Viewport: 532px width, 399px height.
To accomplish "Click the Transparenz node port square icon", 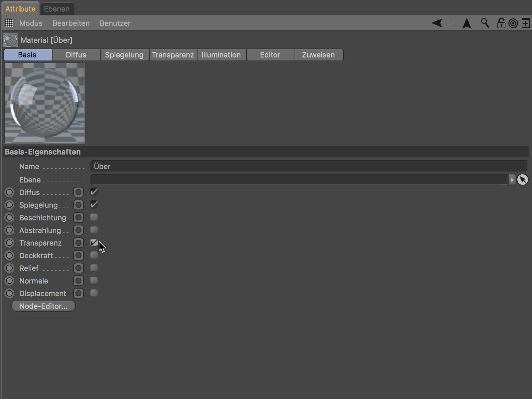I will click(x=78, y=243).
